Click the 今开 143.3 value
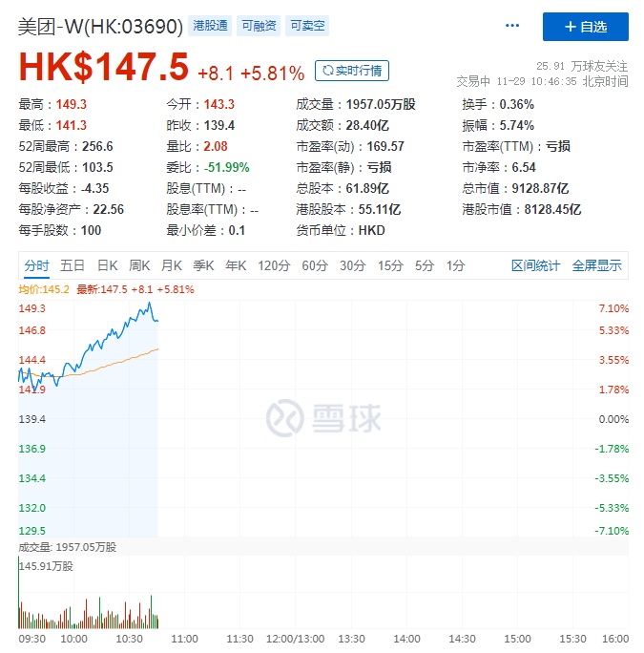This screenshot has width=644, height=653. click(219, 104)
